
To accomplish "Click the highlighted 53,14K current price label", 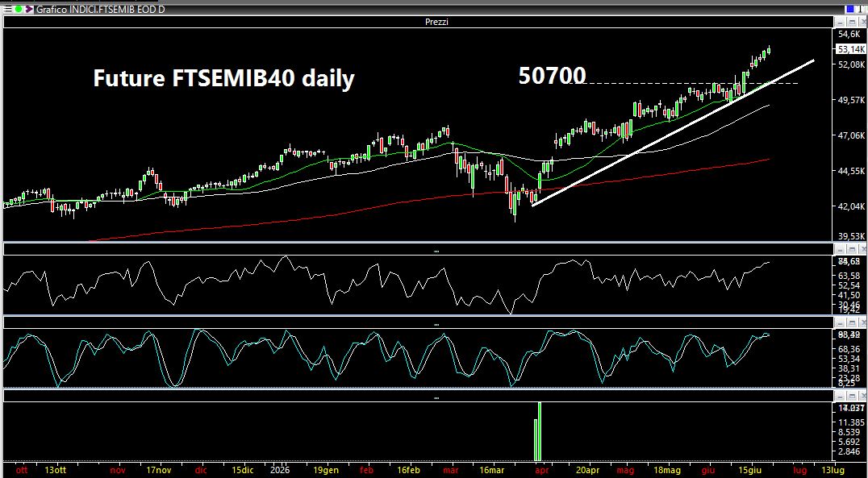I will [x=851, y=49].
